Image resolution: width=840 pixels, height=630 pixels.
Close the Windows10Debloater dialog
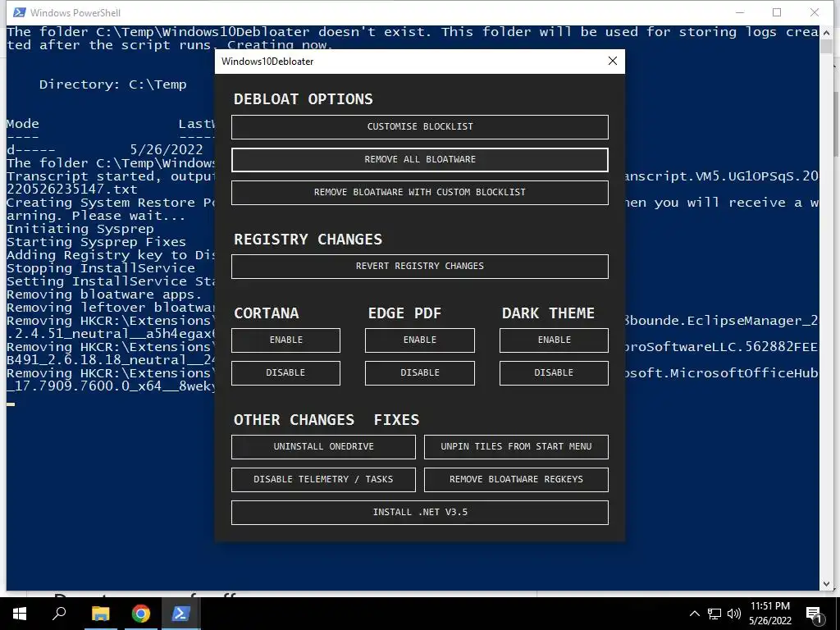pyautogui.click(x=613, y=61)
